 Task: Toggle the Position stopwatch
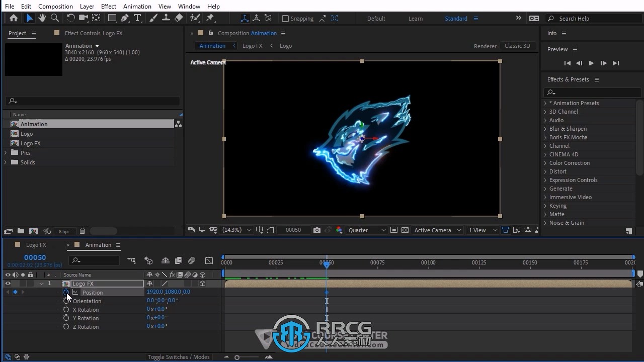coord(66,292)
